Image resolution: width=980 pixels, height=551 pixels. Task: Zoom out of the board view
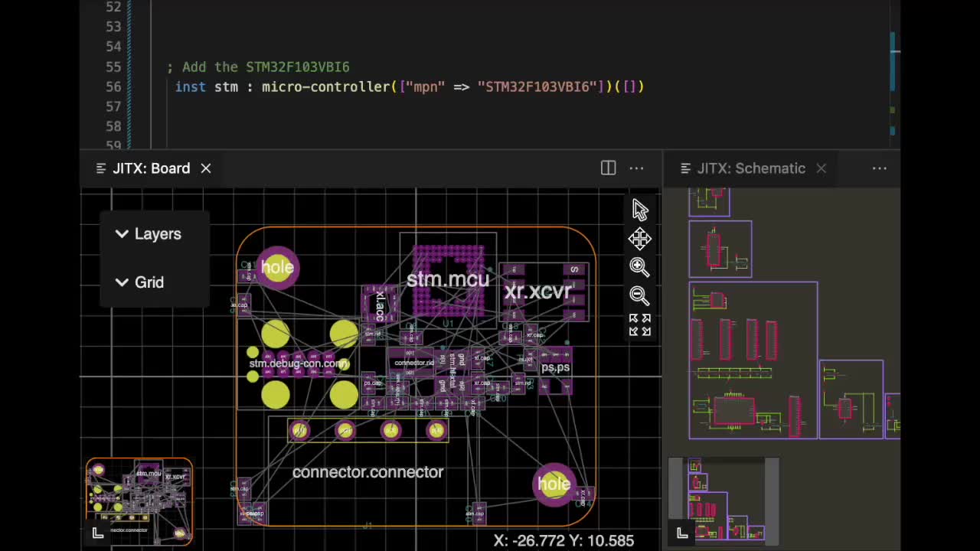pyautogui.click(x=639, y=295)
